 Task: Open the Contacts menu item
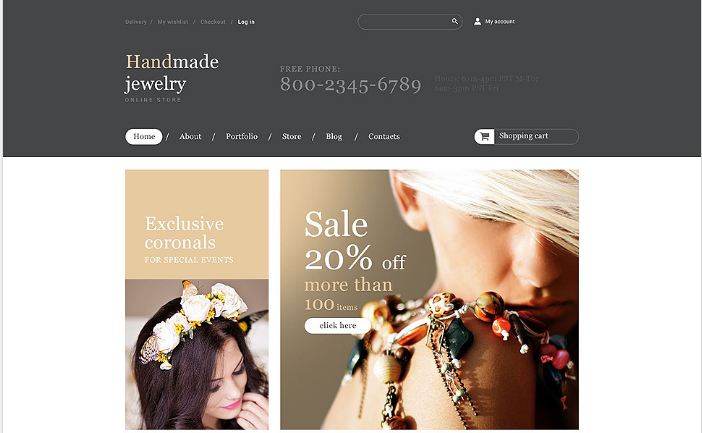[x=384, y=137]
